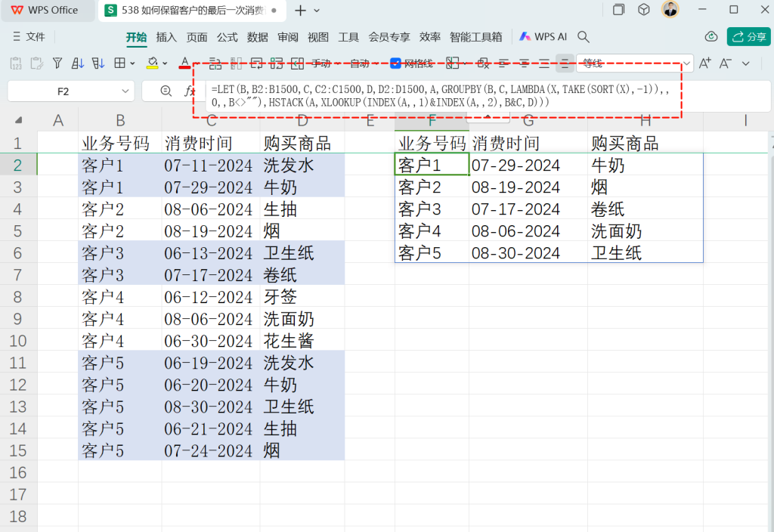Click the multi-window icon in title bar
Screen dimensions: 774x532
pyautogui.click(x=618, y=9)
